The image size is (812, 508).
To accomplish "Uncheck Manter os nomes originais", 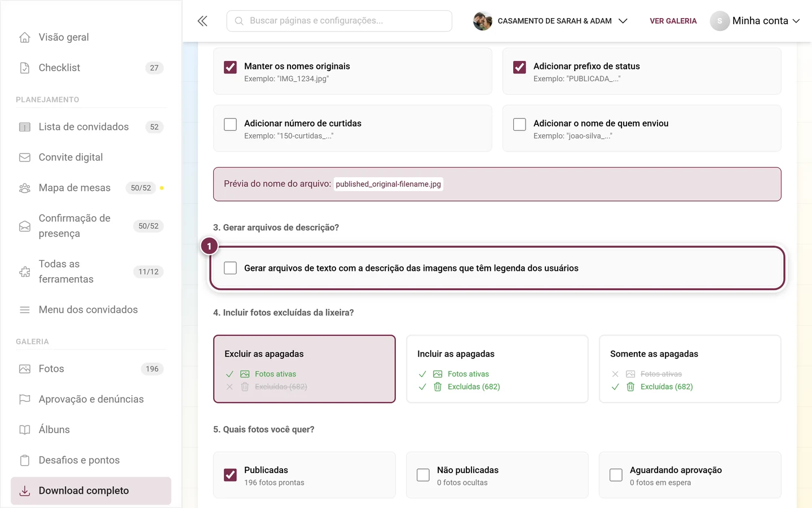I will [230, 67].
